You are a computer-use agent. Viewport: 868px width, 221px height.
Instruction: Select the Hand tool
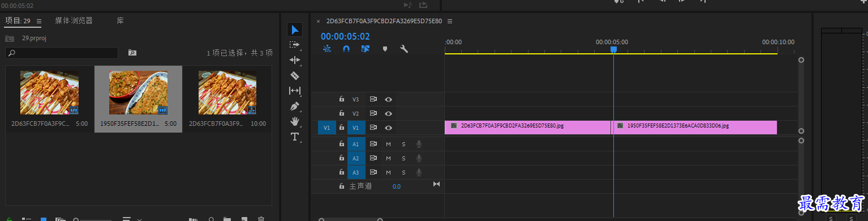pyautogui.click(x=295, y=121)
